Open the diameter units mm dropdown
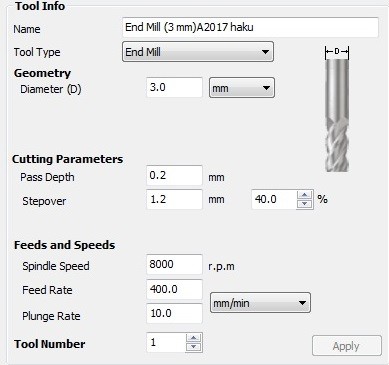Viewport: 389px width, 365px height. pyautogui.click(x=242, y=88)
